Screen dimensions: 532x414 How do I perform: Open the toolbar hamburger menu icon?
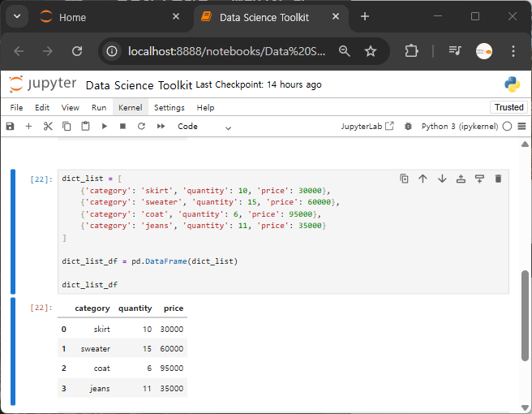click(521, 127)
